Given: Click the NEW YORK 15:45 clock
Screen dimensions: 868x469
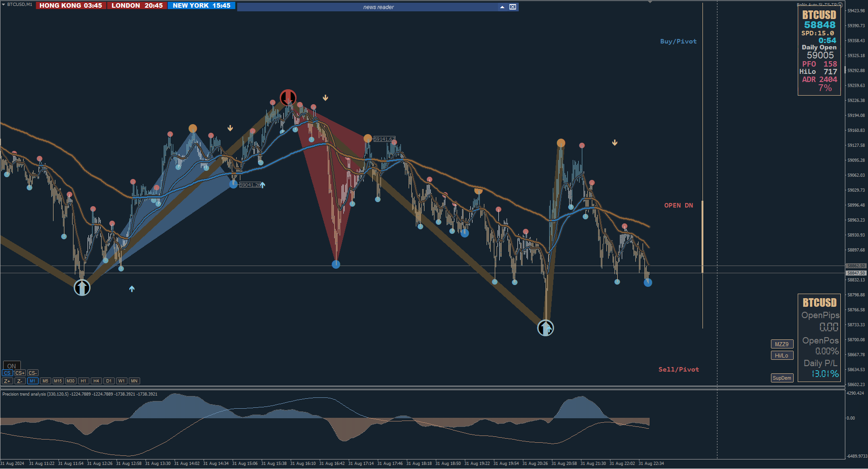Looking at the screenshot, I should pyautogui.click(x=201, y=5).
